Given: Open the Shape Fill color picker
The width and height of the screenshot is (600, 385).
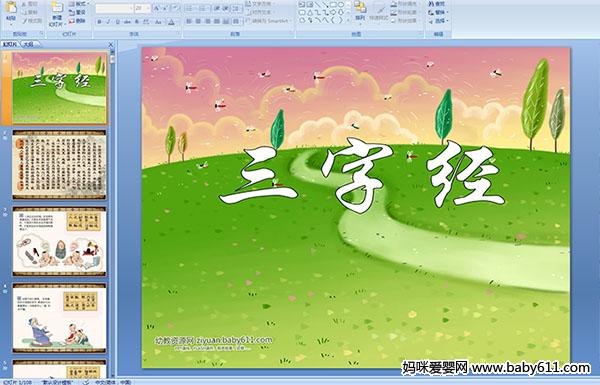Looking at the screenshot, I should coord(405,4).
